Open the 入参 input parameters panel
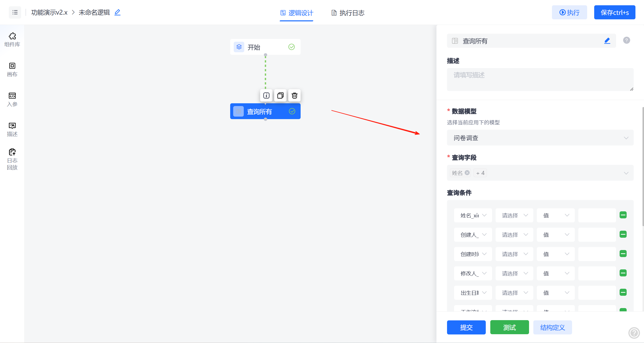The width and height of the screenshot is (644, 343). (12, 100)
